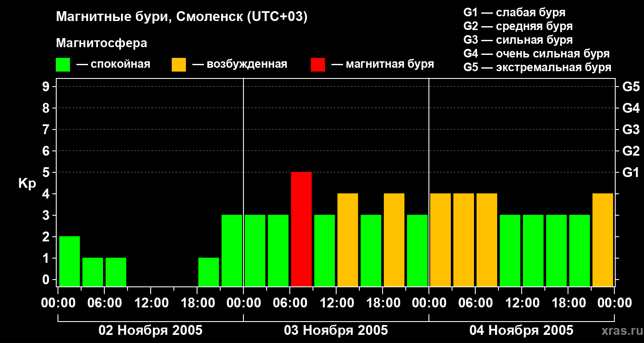The height and width of the screenshot is (343, 644).
Task: Click 'G5 — экстремальная буря' description
Action: coord(538,67)
